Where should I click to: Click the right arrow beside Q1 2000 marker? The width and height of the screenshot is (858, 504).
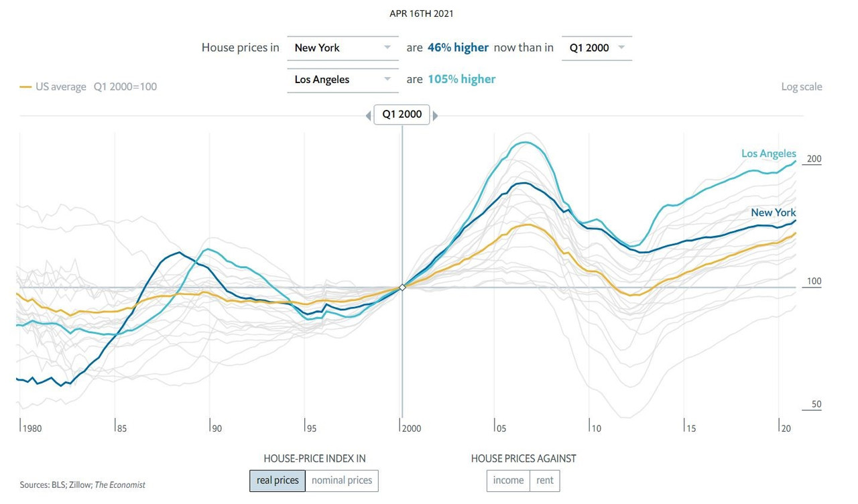[x=436, y=116]
